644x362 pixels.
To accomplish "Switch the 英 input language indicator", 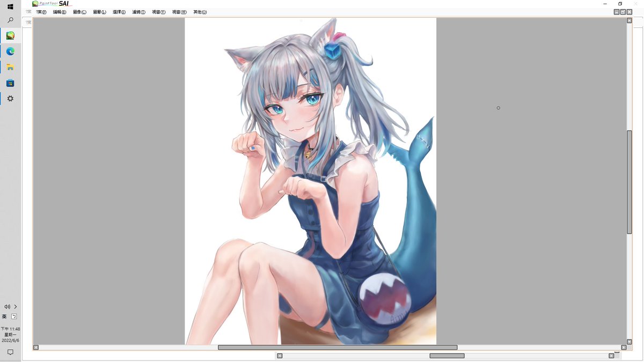I will pyautogui.click(x=5, y=317).
